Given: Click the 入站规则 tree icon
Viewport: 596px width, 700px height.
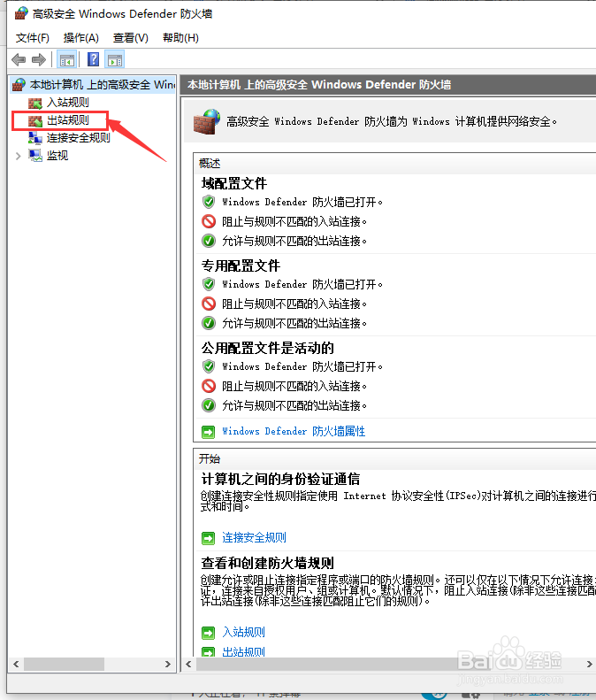Looking at the screenshot, I should [35, 103].
